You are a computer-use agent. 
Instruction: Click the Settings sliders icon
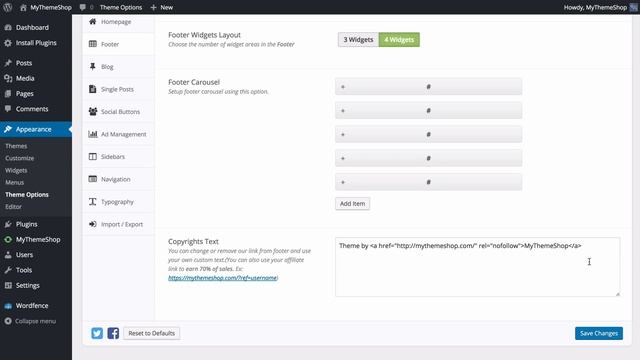pyautogui.click(x=8, y=285)
